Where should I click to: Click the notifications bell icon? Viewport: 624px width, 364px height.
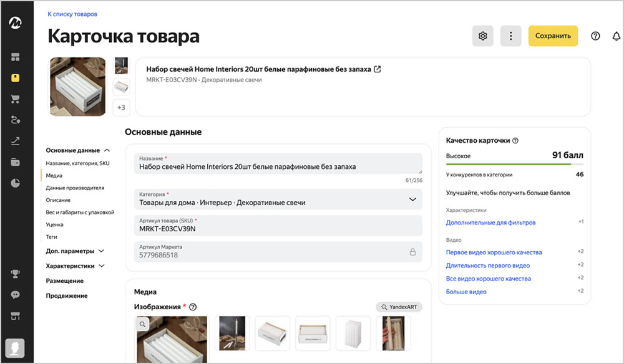click(x=615, y=36)
